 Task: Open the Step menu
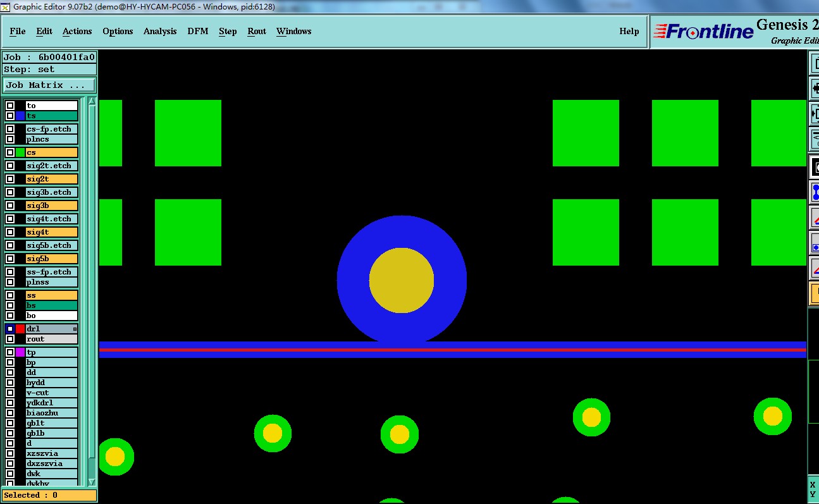click(228, 31)
